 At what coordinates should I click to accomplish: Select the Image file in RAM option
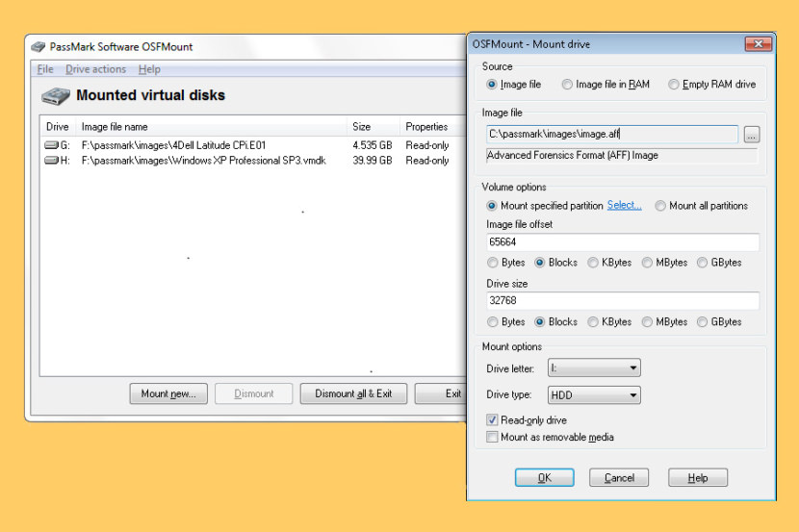point(568,85)
